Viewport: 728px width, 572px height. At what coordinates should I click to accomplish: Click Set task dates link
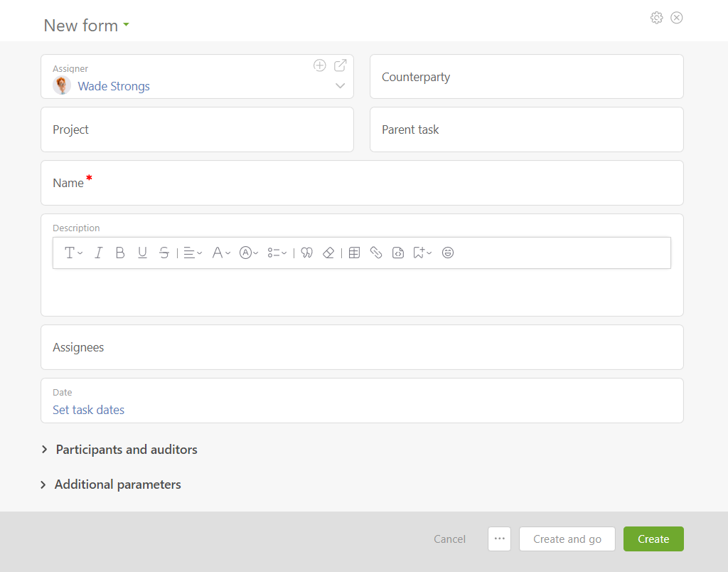click(89, 410)
